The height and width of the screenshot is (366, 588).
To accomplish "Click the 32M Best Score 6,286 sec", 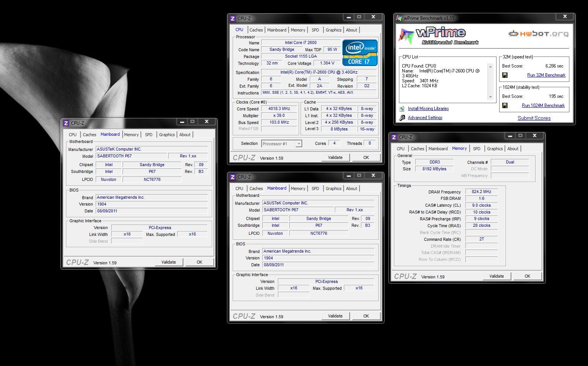I will (x=554, y=66).
